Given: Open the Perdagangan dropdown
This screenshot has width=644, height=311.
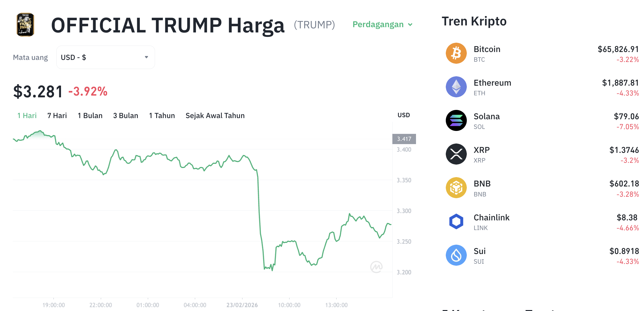Looking at the screenshot, I should [x=382, y=25].
